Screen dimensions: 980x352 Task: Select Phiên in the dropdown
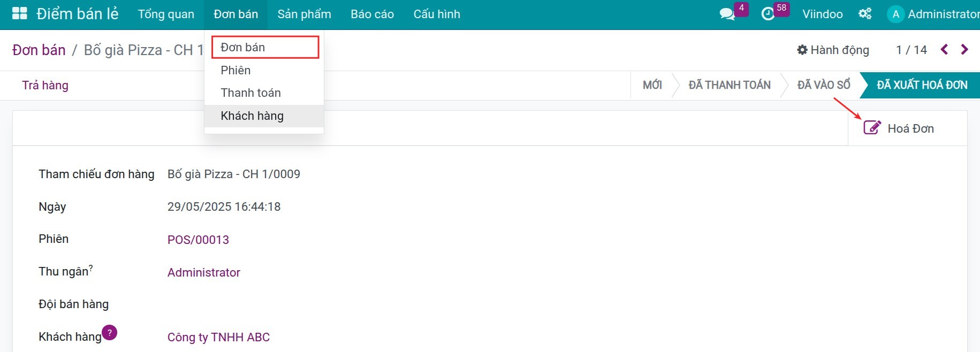pos(264,70)
